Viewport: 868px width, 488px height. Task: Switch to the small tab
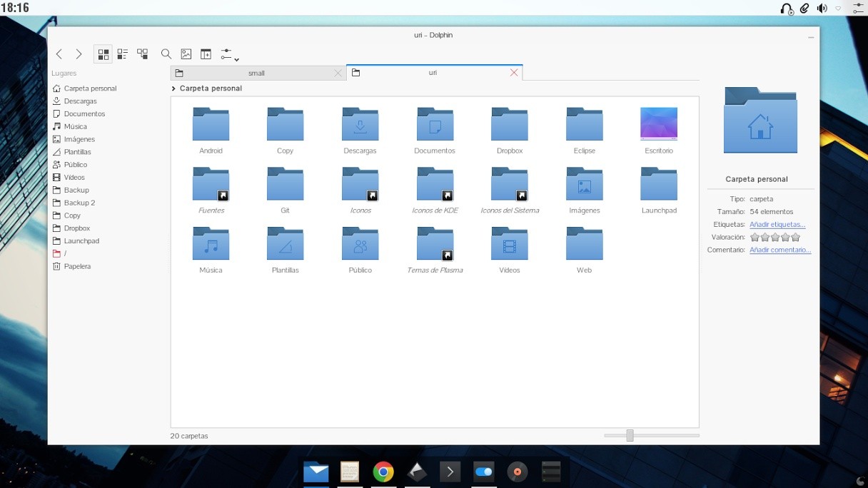pos(256,72)
